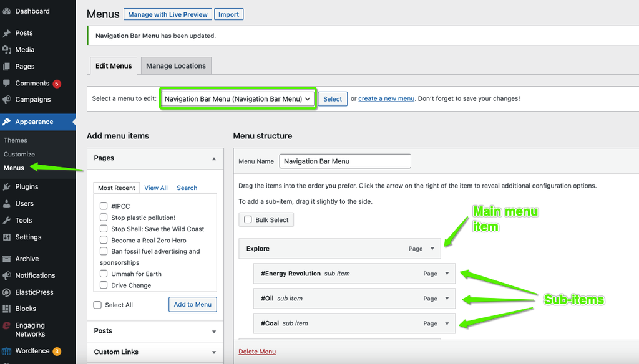Follow the create a new menu link
This screenshot has height=364, width=639.
386,98
